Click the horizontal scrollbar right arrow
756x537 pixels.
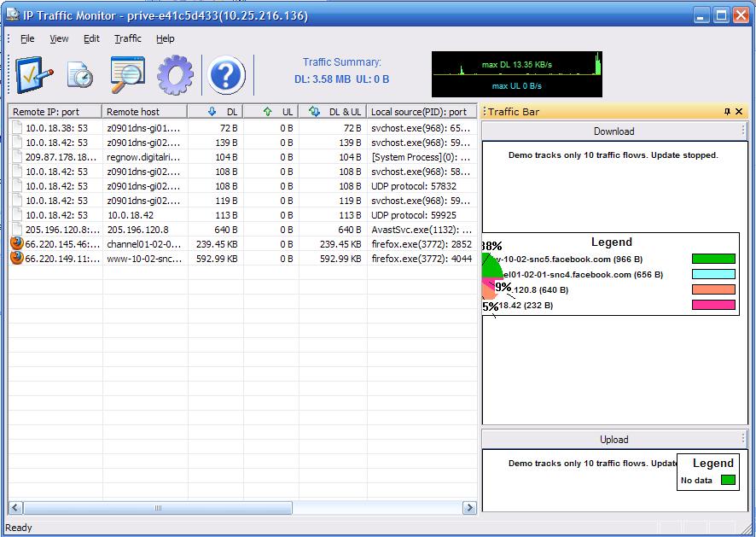tap(469, 507)
